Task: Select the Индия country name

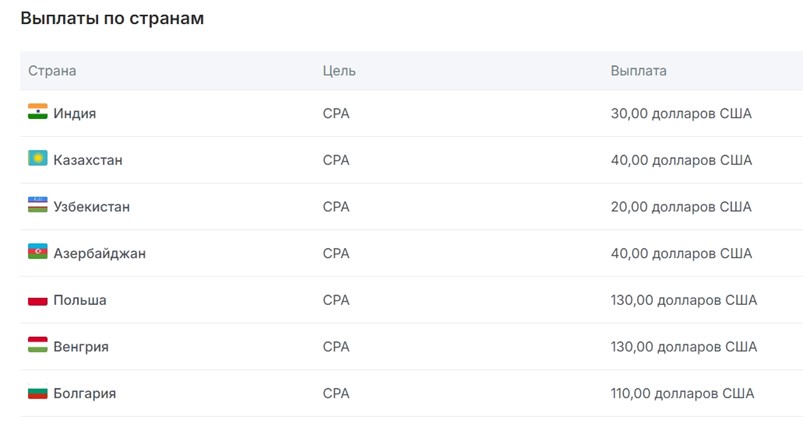Action: (75, 113)
